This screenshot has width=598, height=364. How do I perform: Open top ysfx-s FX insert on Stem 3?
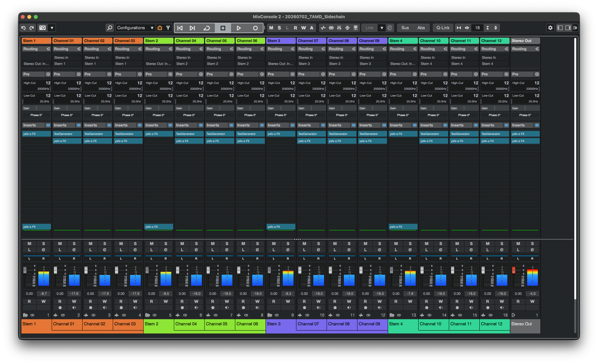[281, 134]
